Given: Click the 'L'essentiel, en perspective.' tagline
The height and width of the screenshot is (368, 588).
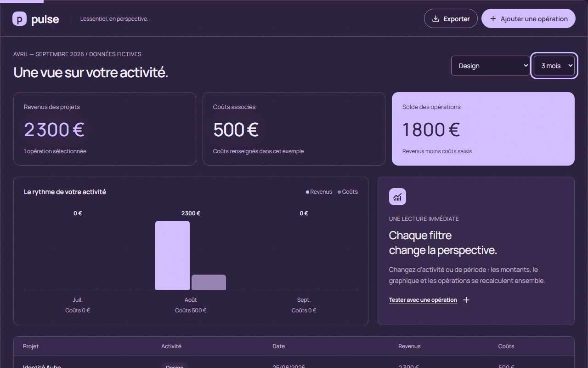Looking at the screenshot, I should (x=114, y=19).
